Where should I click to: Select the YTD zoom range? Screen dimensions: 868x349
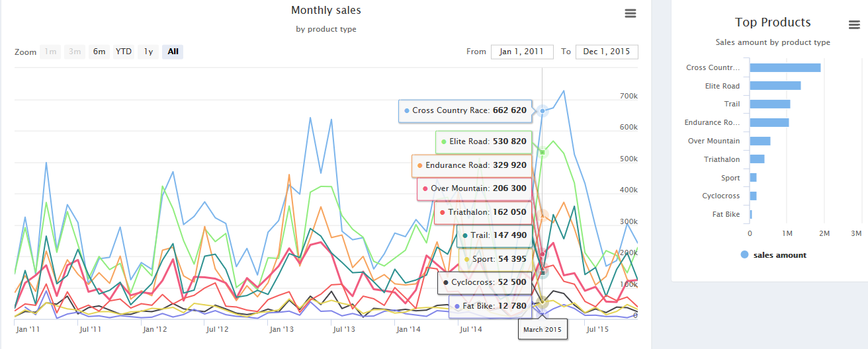tap(124, 52)
